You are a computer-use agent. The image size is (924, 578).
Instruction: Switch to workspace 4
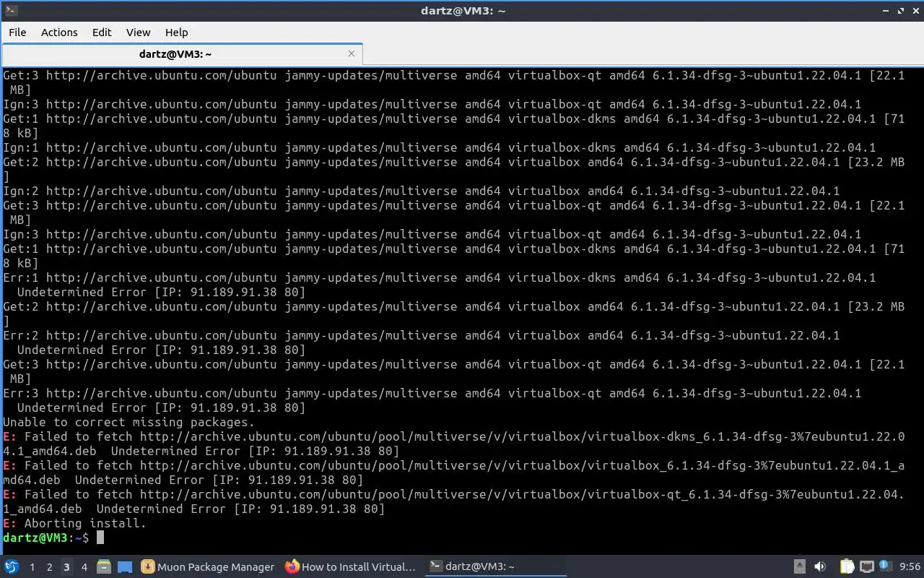tap(84, 567)
